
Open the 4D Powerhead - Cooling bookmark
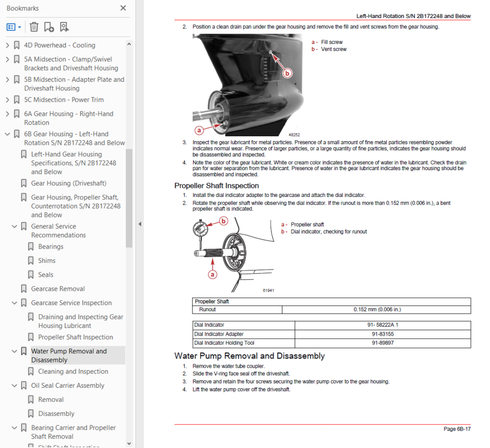(x=60, y=45)
